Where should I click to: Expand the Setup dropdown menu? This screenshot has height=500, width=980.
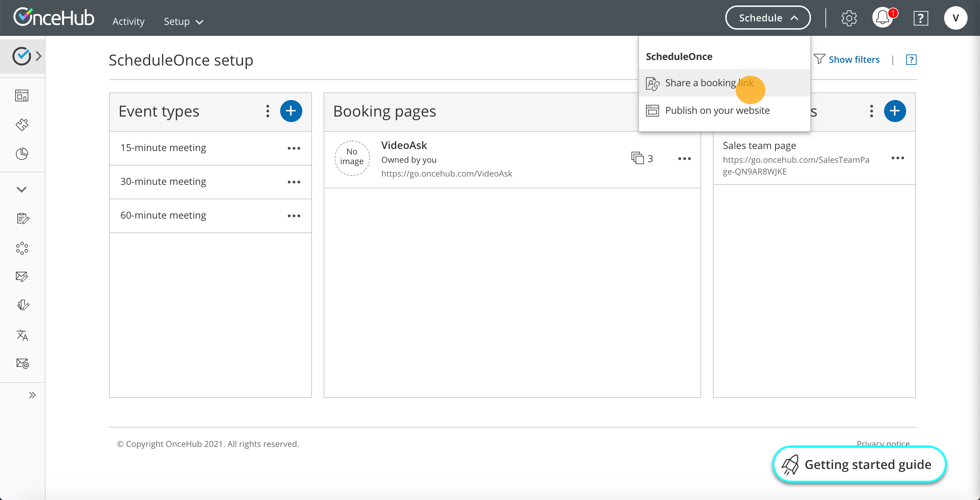[183, 22]
